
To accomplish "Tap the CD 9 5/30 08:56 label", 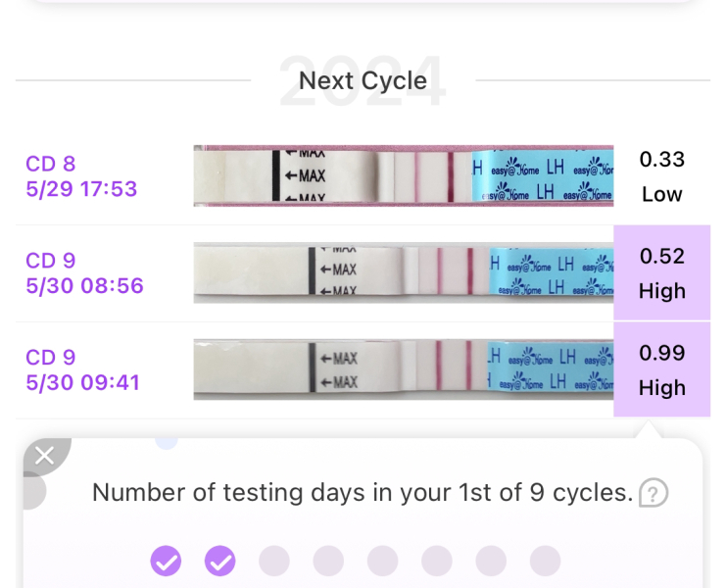I will tap(84, 273).
